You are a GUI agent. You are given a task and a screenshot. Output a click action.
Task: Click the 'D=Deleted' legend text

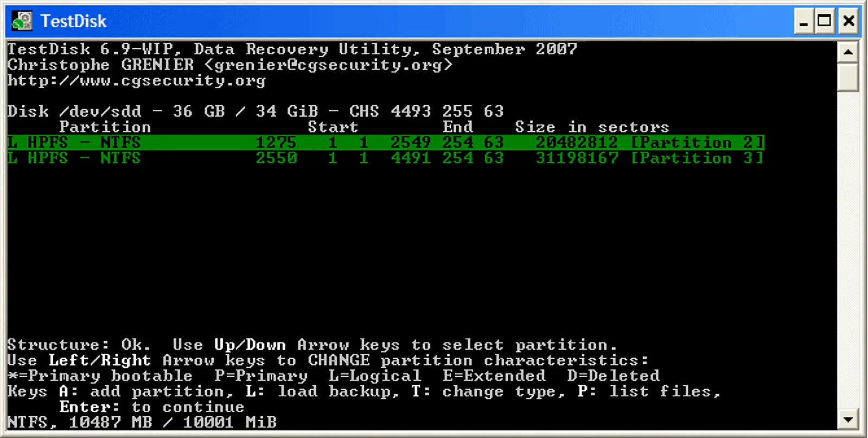(614, 376)
